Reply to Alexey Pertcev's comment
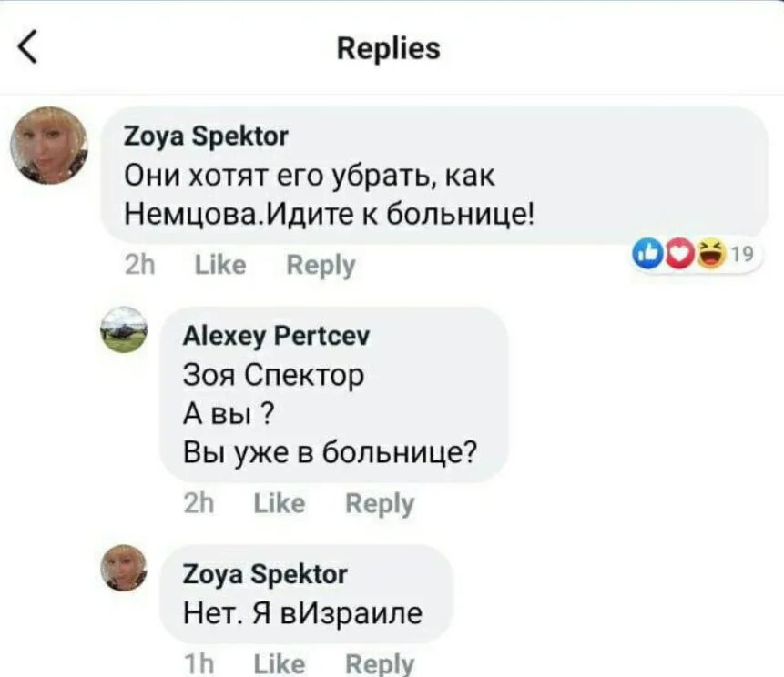The image size is (784, 677). tap(380, 505)
